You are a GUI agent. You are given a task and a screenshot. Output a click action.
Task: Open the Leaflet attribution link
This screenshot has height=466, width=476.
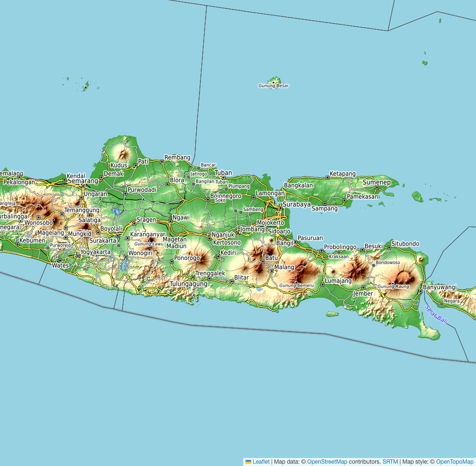click(261, 462)
